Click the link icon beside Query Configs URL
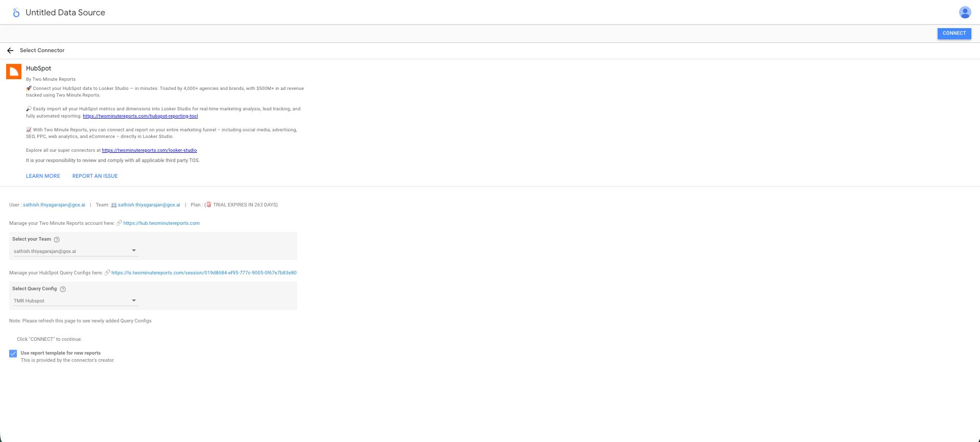 pyautogui.click(x=107, y=273)
